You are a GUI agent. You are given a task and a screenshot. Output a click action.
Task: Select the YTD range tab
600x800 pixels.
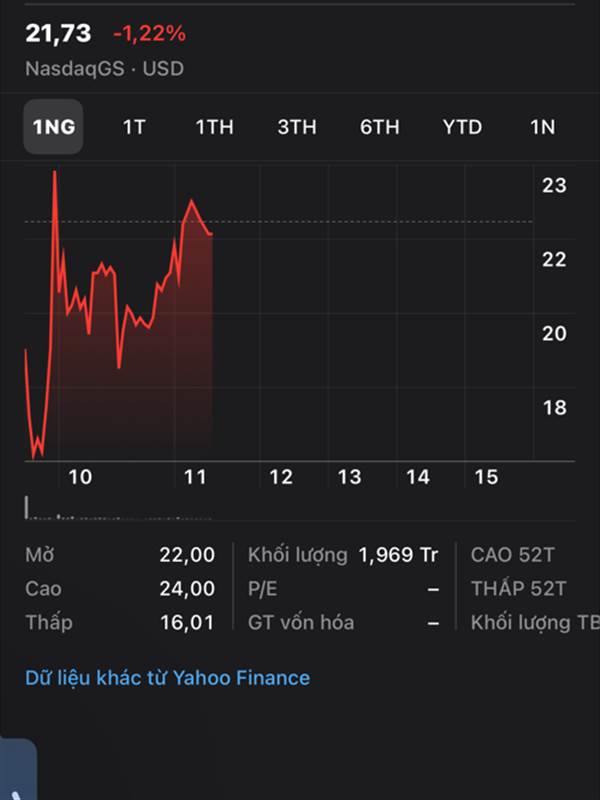point(462,127)
